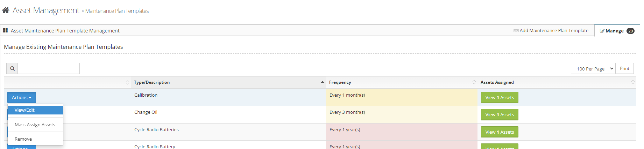
Task: Open Add Maintenance Plan Template tab
Action: click(x=551, y=31)
